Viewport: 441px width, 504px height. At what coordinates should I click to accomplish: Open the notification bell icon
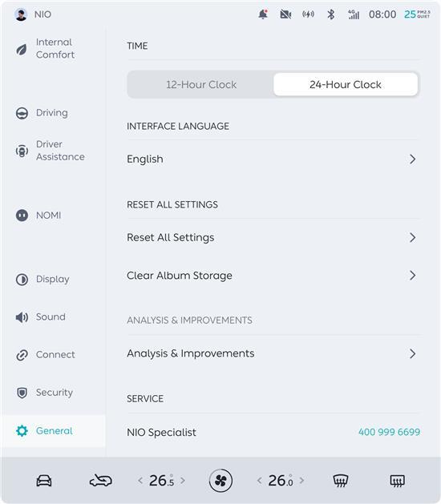[x=263, y=14]
